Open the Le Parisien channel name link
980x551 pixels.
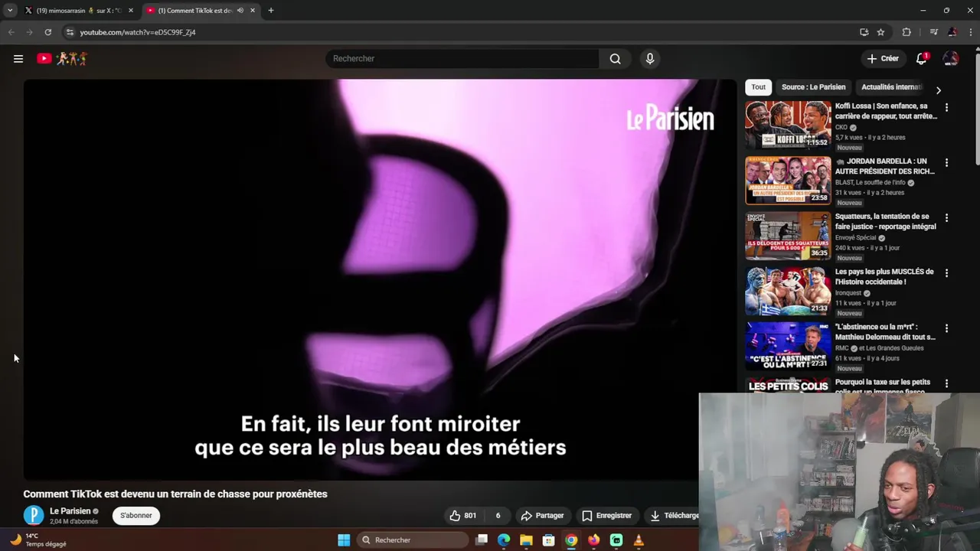point(70,511)
